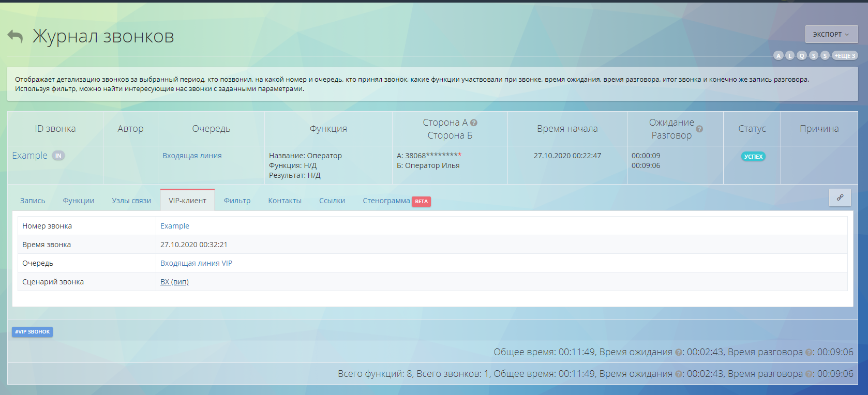Click the round L filter badge
Viewport: 868px width, 395px height.
click(790, 56)
